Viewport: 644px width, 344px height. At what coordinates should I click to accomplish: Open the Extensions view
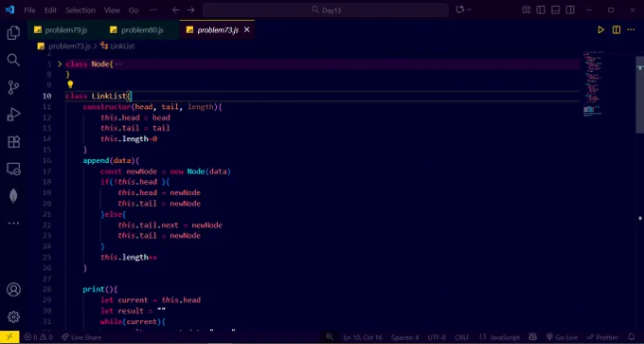pyautogui.click(x=13, y=142)
